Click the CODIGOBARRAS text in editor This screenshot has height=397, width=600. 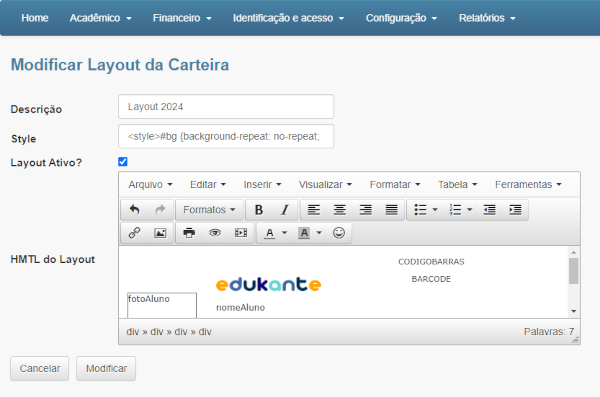[x=431, y=262]
